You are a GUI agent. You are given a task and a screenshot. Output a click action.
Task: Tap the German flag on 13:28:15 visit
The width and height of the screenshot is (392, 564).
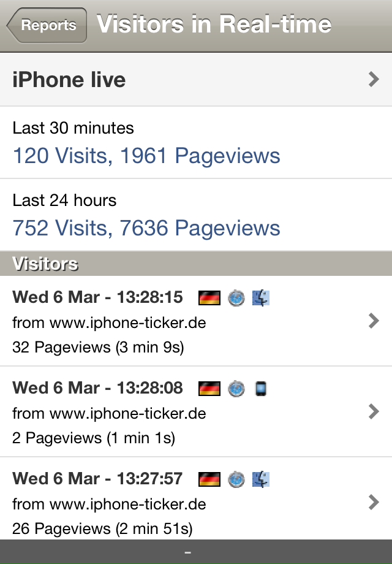(209, 298)
